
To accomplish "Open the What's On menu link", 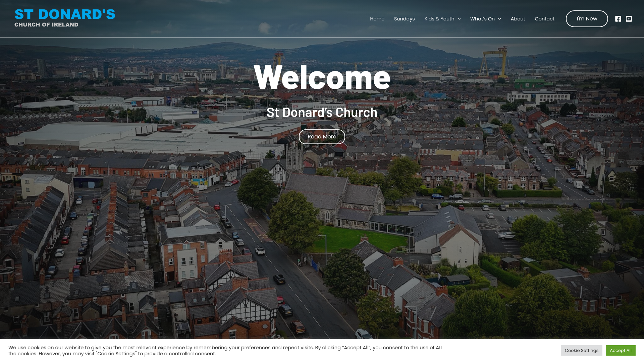I will pyautogui.click(x=482, y=19).
